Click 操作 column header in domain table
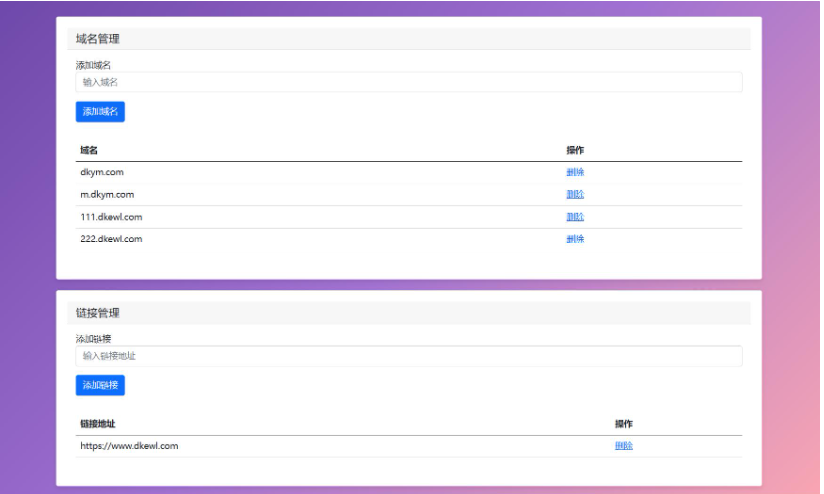This screenshot has width=824, height=494. tap(575, 150)
